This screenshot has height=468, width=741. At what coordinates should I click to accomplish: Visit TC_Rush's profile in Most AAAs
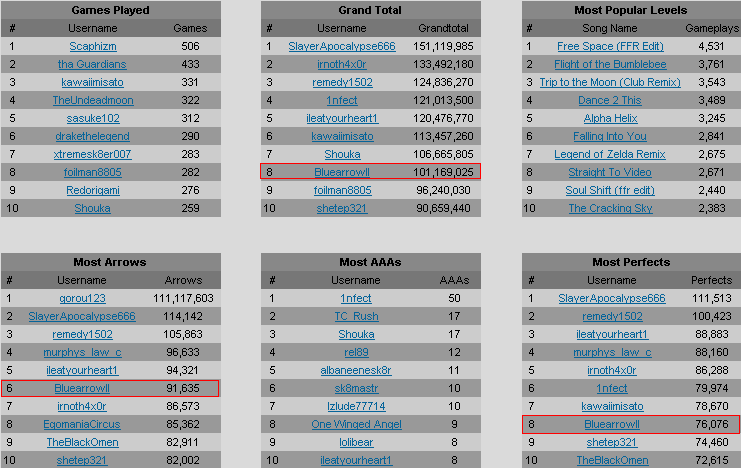(x=356, y=316)
